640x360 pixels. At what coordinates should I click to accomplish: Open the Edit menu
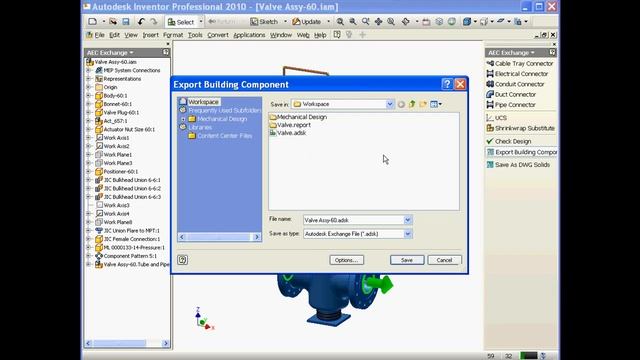pos(114,35)
